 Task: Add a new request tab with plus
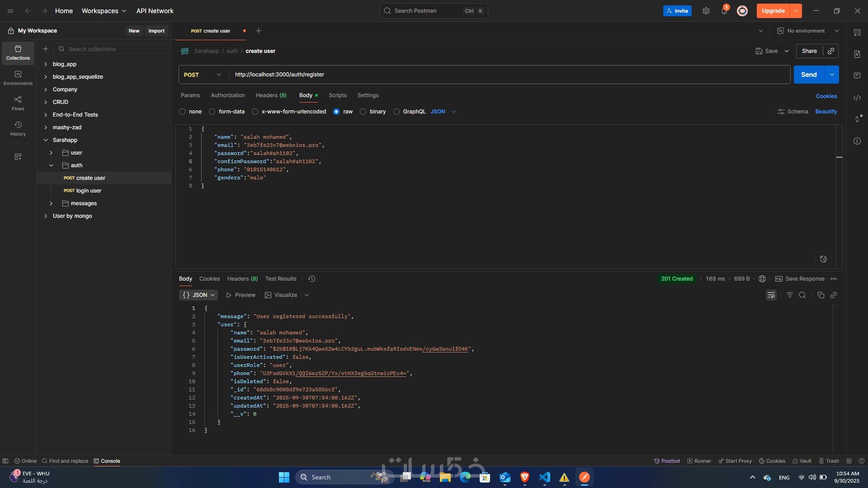point(259,31)
